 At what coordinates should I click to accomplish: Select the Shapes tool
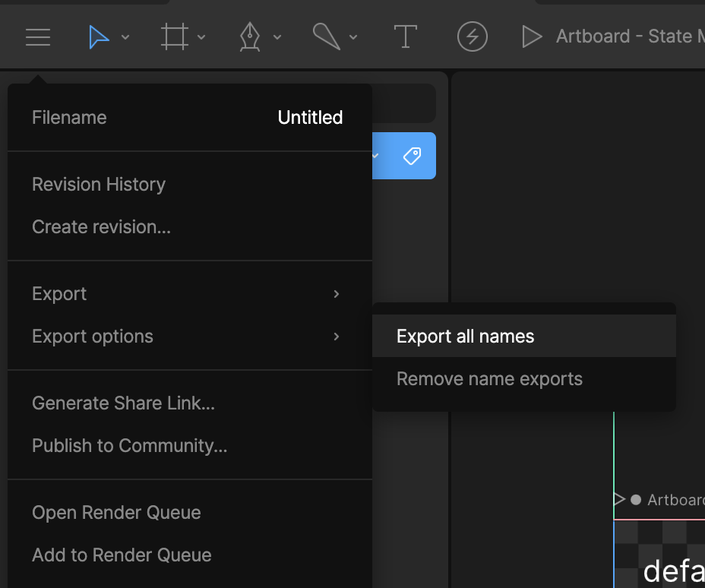pos(327,36)
